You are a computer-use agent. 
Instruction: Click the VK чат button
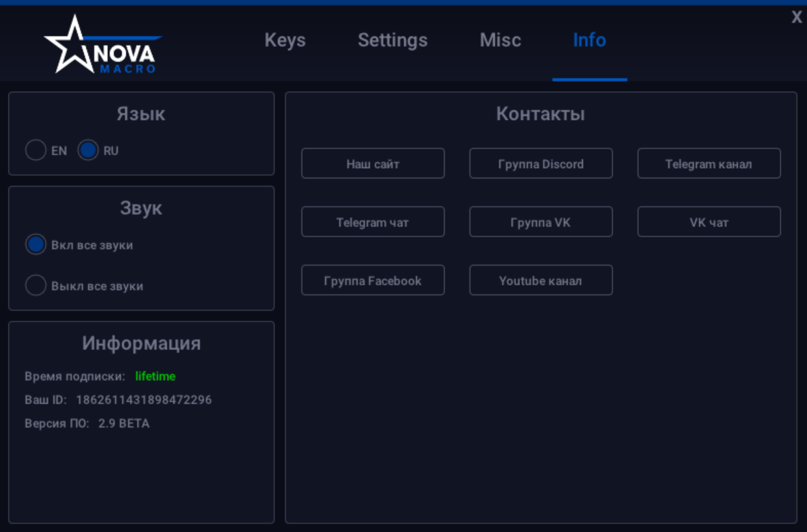(x=709, y=222)
